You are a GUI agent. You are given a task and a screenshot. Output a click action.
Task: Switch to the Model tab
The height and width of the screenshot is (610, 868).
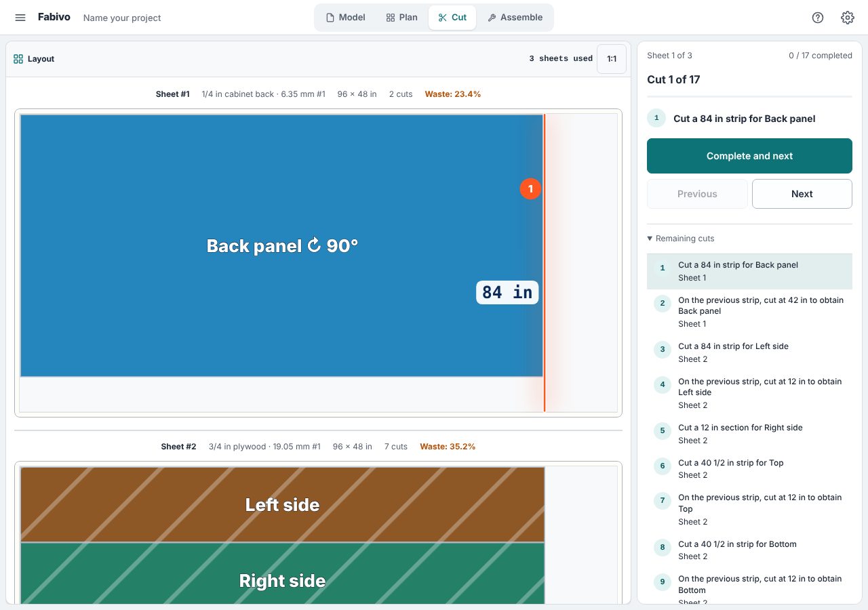click(x=346, y=18)
